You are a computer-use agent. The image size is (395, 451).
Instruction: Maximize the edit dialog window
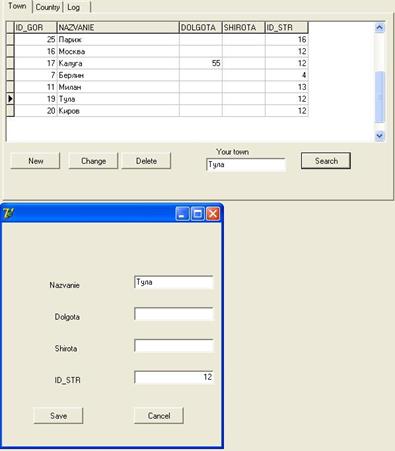[x=197, y=214]
